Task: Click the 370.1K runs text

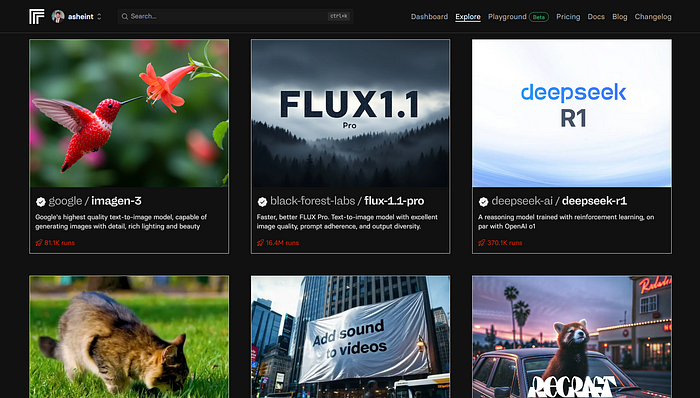Action: [504, 243]
